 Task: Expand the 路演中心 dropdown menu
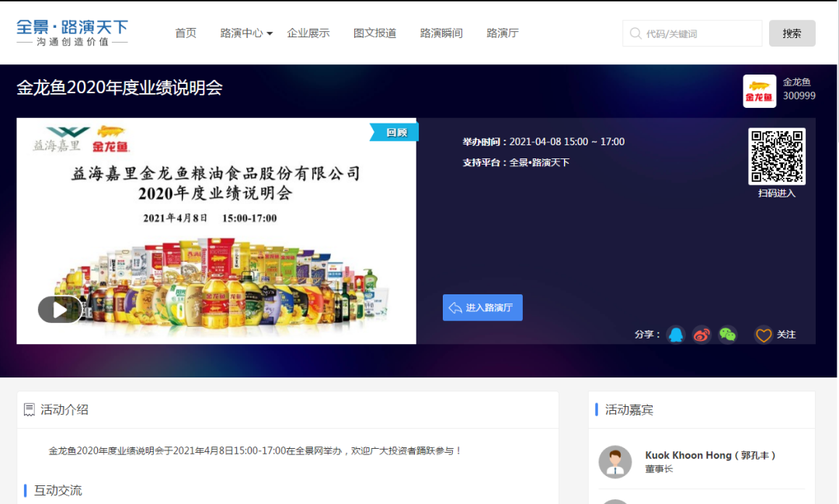(x=246, y=33)
